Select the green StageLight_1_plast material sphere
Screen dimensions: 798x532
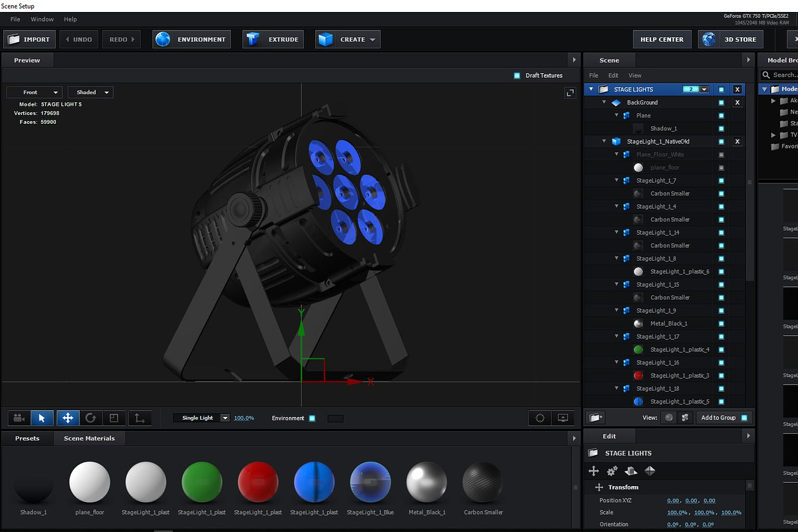[x=201, y=483]
